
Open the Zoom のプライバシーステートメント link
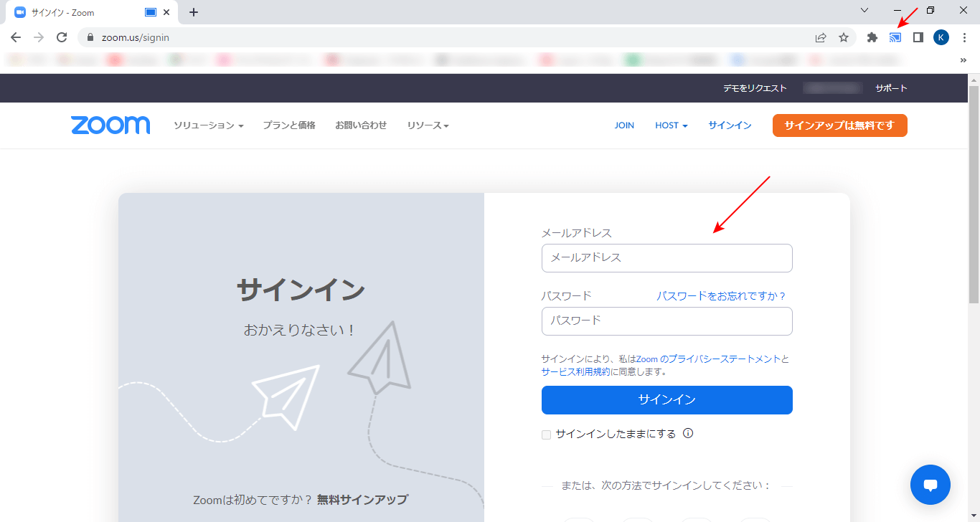pos(707,359)
